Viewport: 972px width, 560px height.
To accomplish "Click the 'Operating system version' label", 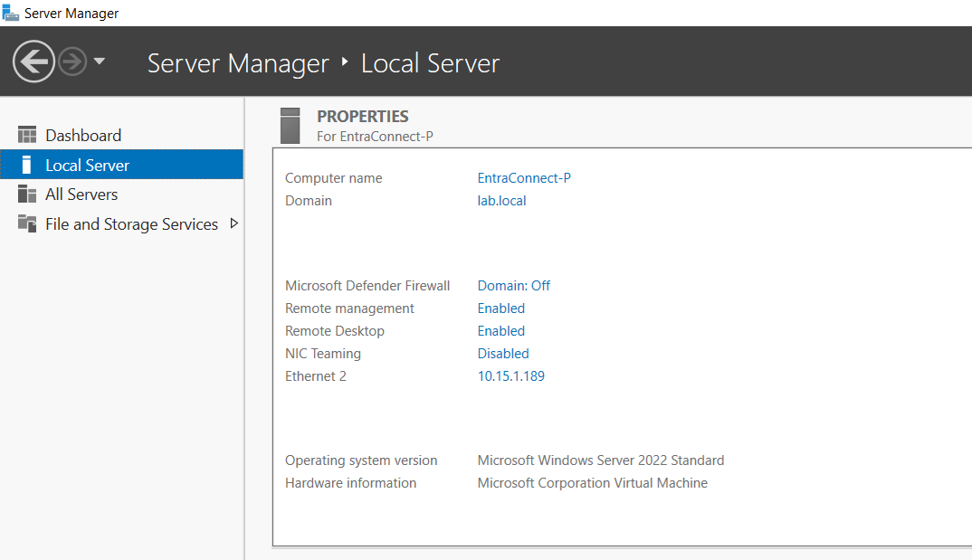I will click(x=361, y=460).
